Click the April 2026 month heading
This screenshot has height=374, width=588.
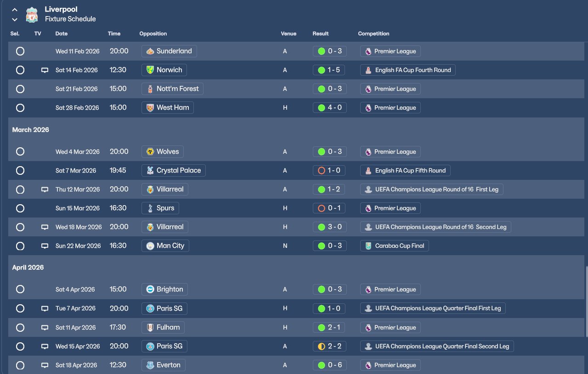click(x=28, y=268)
